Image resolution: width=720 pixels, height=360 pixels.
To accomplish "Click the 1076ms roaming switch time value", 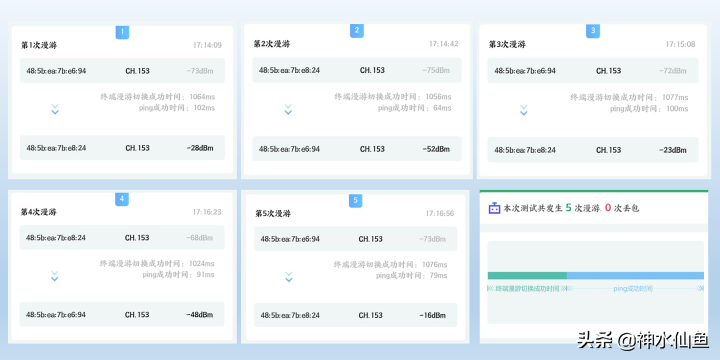I will click(x=434, y=264).
